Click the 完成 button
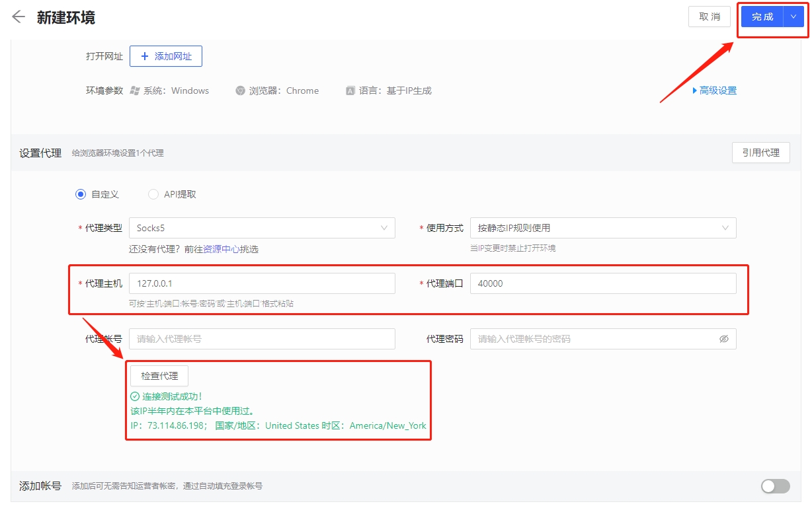 tap(762, 17)
